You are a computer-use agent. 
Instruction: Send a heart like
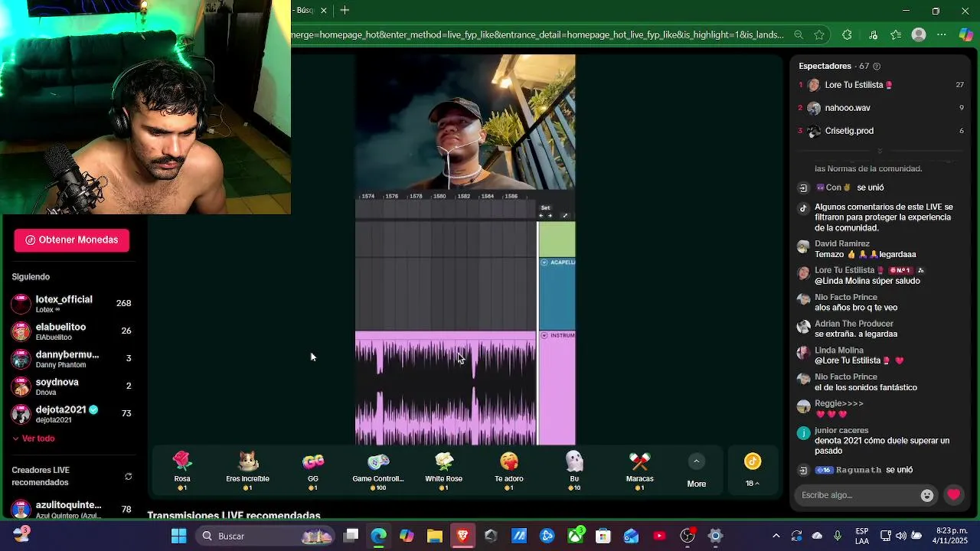click(953, 495)
